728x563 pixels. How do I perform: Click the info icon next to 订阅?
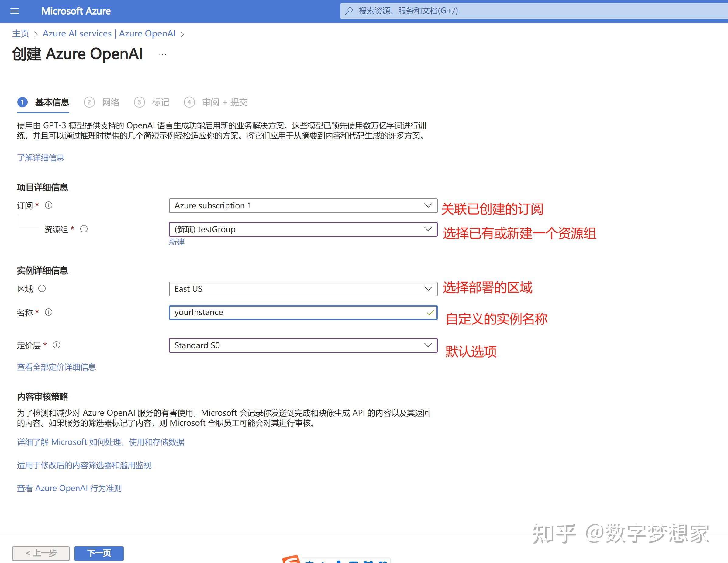point(49,206)
